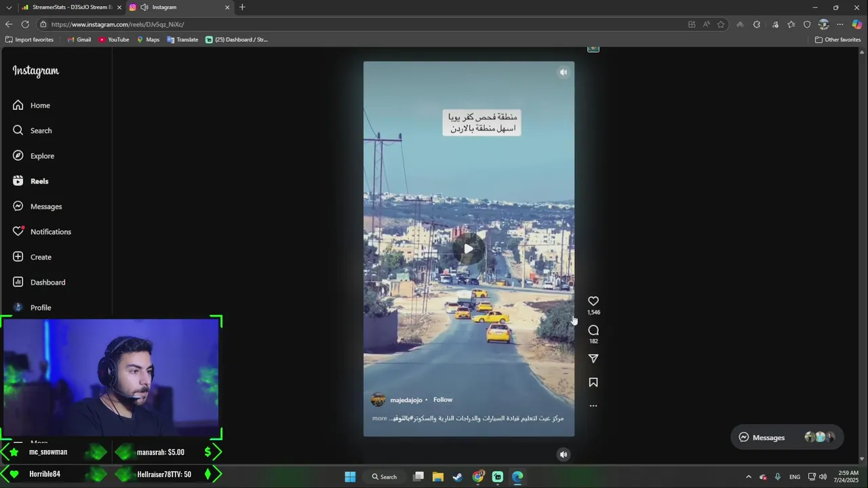
Task: Click the taskbar Search box
Action: [x=384, y=476]
